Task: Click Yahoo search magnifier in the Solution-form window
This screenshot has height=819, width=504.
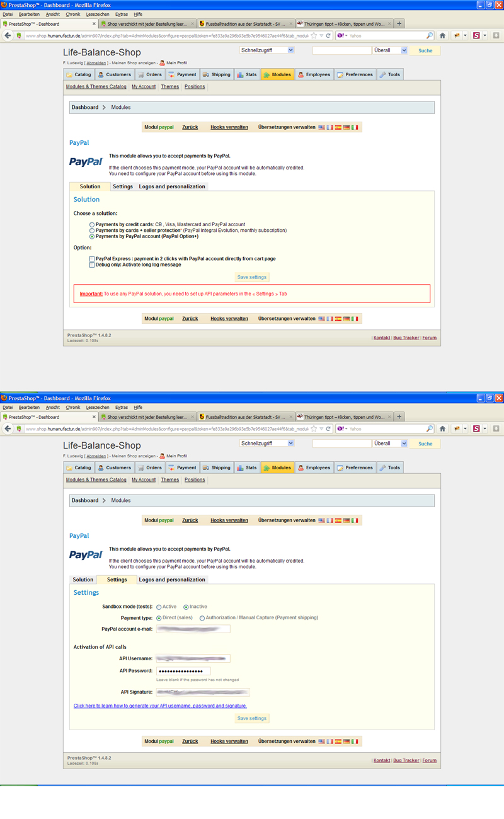Action: click(430, 35)
